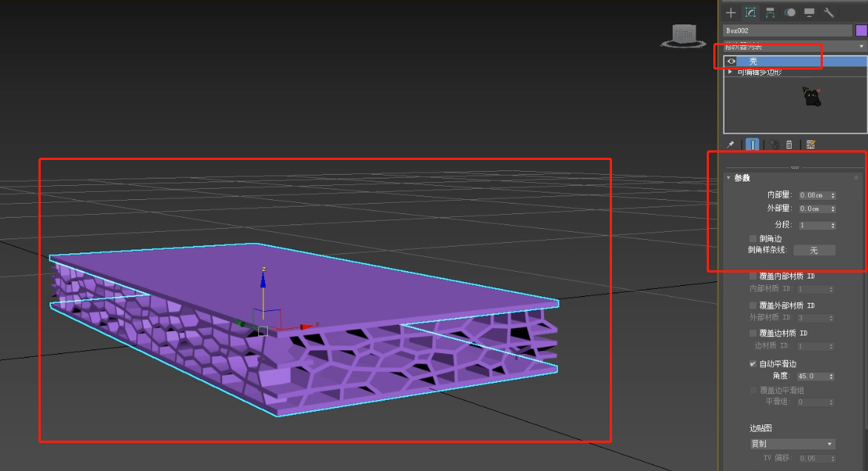Click the Pin Stack icon
The image size is (868, 471).
[x=730, y=144]
